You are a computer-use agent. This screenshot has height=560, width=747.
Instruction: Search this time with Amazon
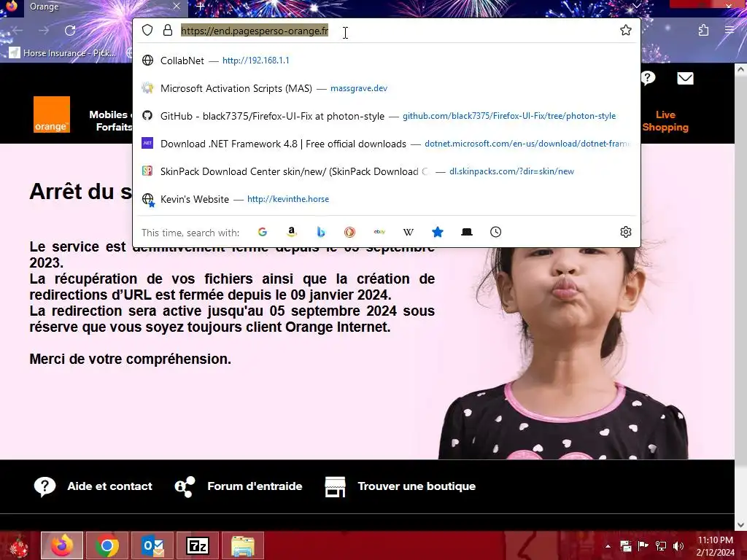click(x=292, y=232)
